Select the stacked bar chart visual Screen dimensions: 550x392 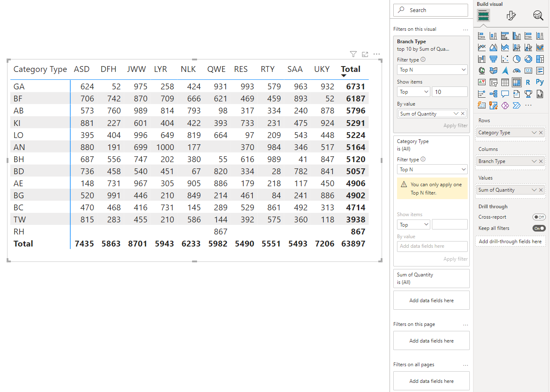click(482, 36)
